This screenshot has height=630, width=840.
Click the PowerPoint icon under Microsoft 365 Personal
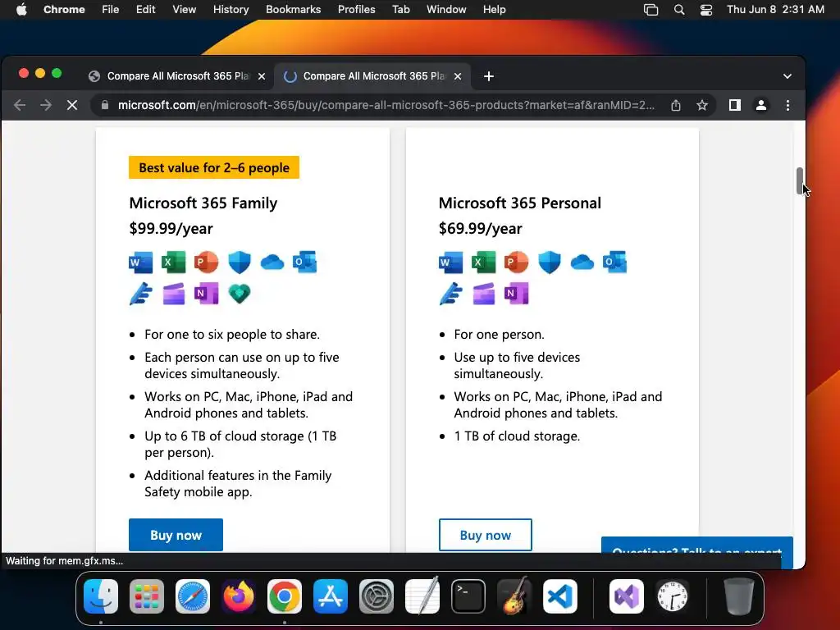516,262
